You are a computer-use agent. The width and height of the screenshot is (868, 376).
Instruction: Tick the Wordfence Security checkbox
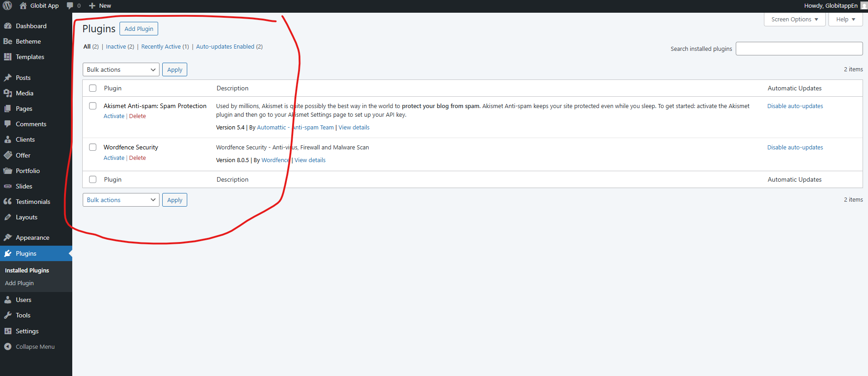(x=93, y=147)
